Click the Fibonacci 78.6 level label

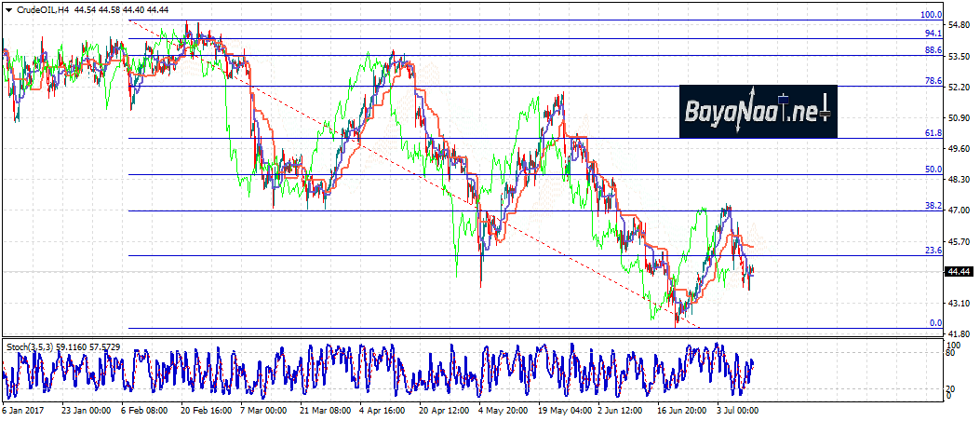pos(933,81)
